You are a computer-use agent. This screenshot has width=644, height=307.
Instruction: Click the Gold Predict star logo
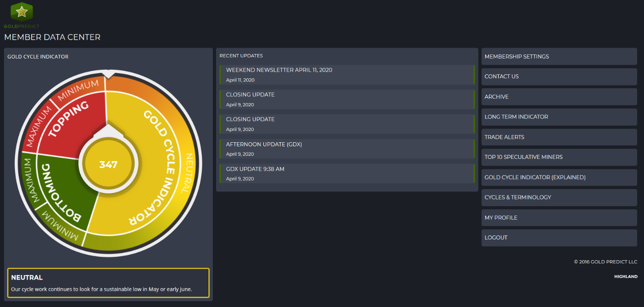(x=22, y=13)
